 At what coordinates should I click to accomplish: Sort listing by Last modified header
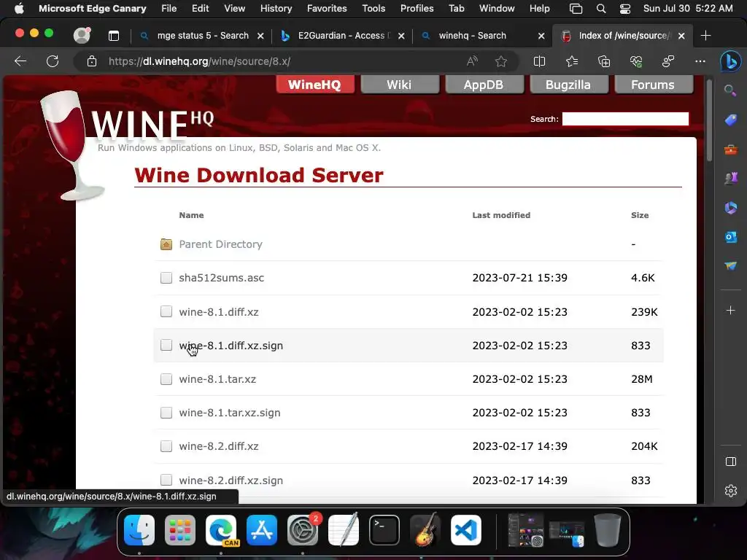(x=501, y=215)
